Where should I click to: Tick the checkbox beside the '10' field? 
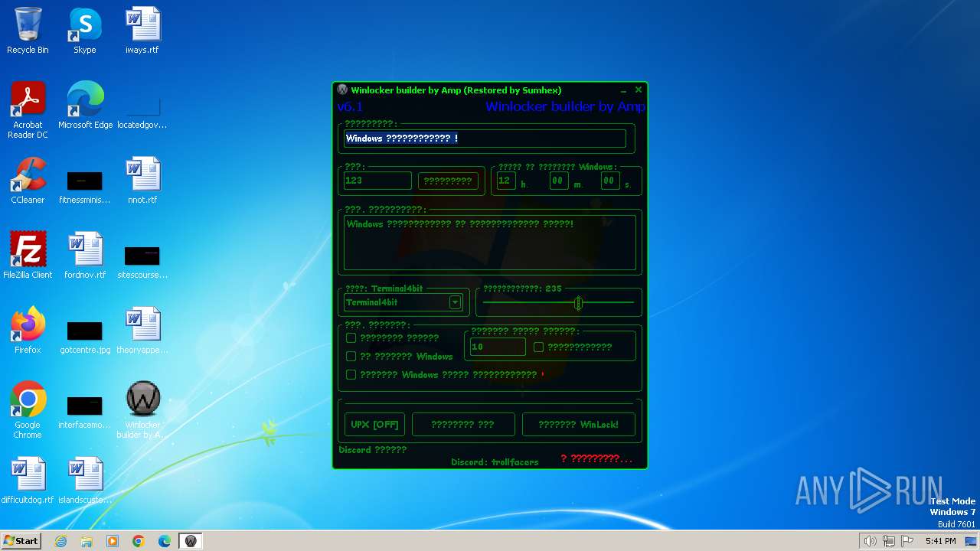(x=539, y=347)
